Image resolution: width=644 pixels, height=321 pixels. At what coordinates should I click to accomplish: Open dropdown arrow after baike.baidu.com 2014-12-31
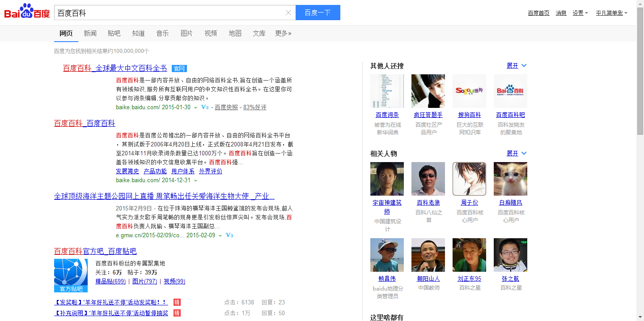pos(196,181)
